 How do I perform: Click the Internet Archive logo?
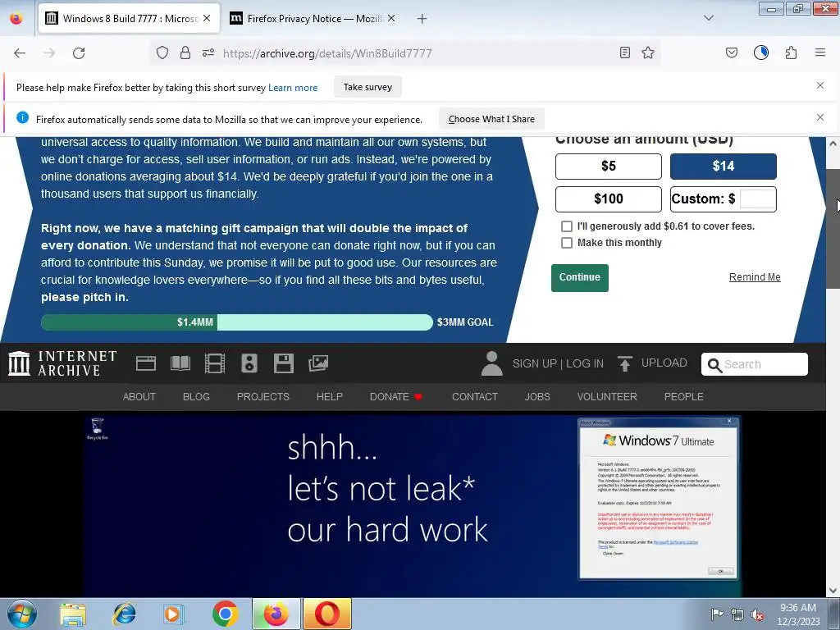[62, 363]
